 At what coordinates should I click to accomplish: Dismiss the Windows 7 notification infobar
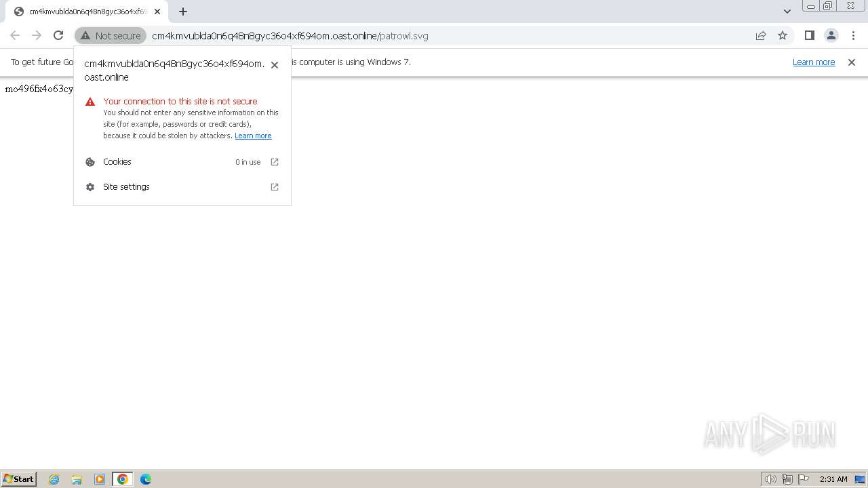(x=852, y=62)
